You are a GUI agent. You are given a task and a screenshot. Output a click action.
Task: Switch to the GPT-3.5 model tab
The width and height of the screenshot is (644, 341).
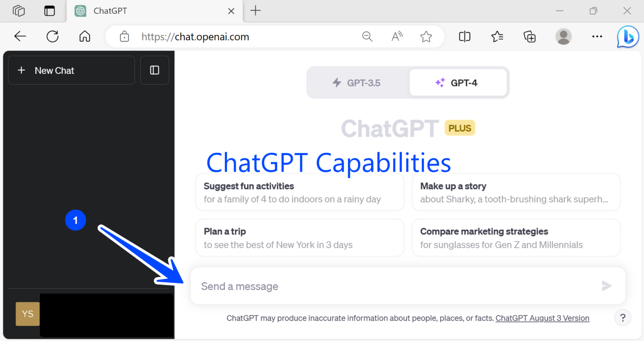[357, 83]
